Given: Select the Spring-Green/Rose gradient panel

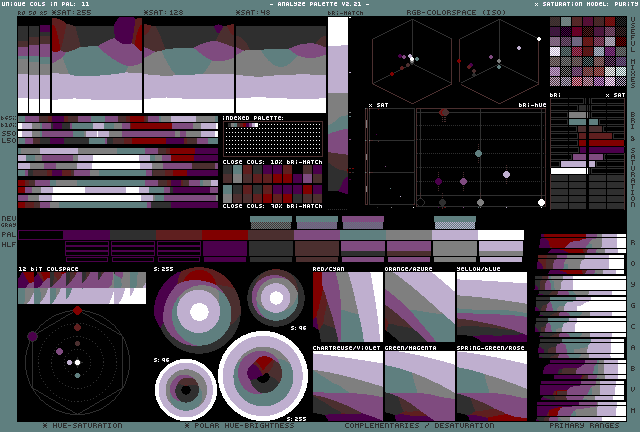Looking at the screenshot, I should click(491, 385).
